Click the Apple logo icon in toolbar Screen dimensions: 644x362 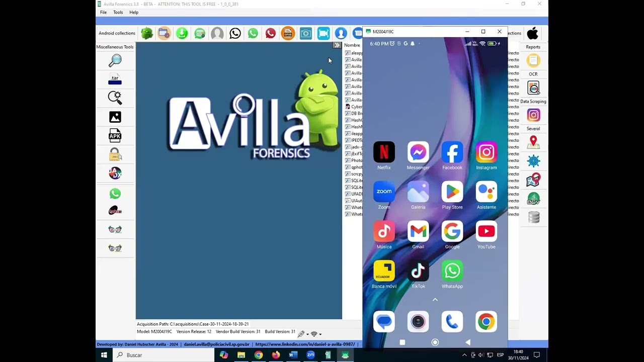pos(533,33)
